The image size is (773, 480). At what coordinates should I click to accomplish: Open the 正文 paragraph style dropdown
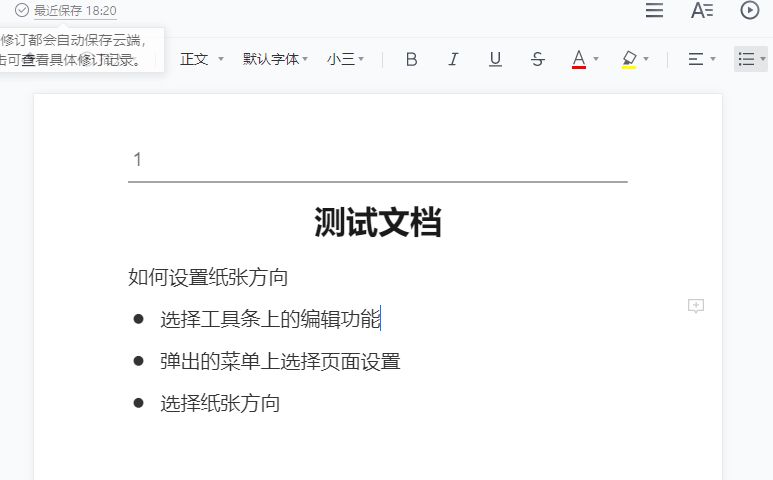[201, 59]
